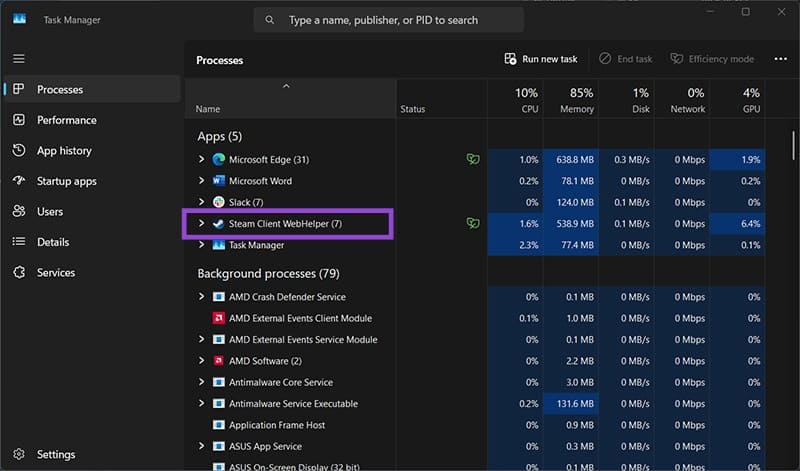Open the hamburger navigation menu
800x471 pixels.
(19, 59)
